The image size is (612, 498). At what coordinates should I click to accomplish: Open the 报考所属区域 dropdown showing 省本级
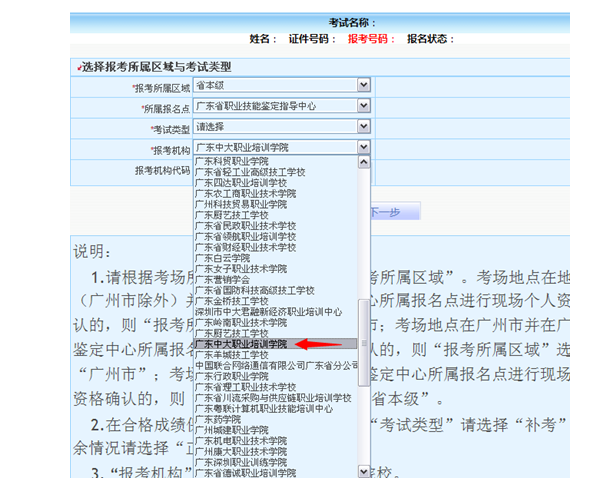click(x=281, y=85)
